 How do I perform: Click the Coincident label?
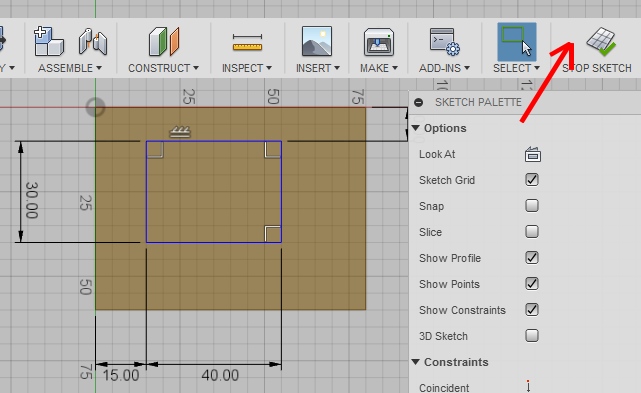444,387
